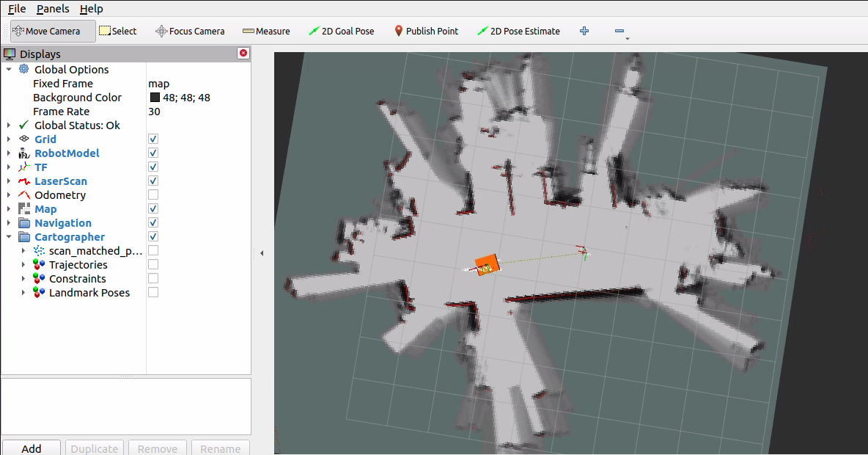Click the Background Color swatch
This screenshot has height=455, width=868.
coord(155,98)
